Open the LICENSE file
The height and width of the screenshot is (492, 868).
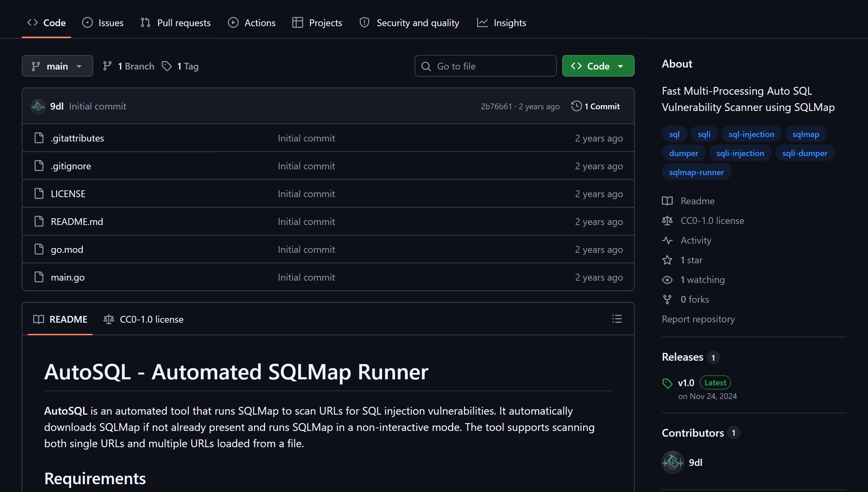point(68,194)
